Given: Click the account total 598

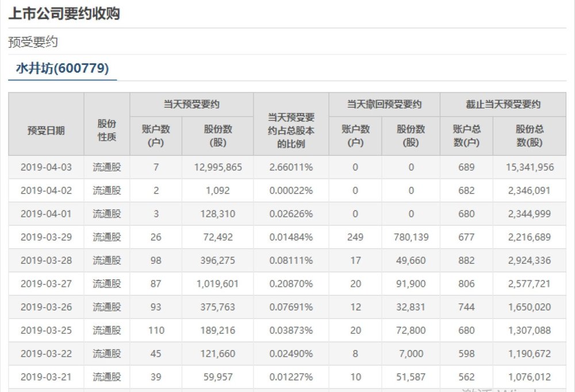Looking at the screenshot, I should click(466, 353).
